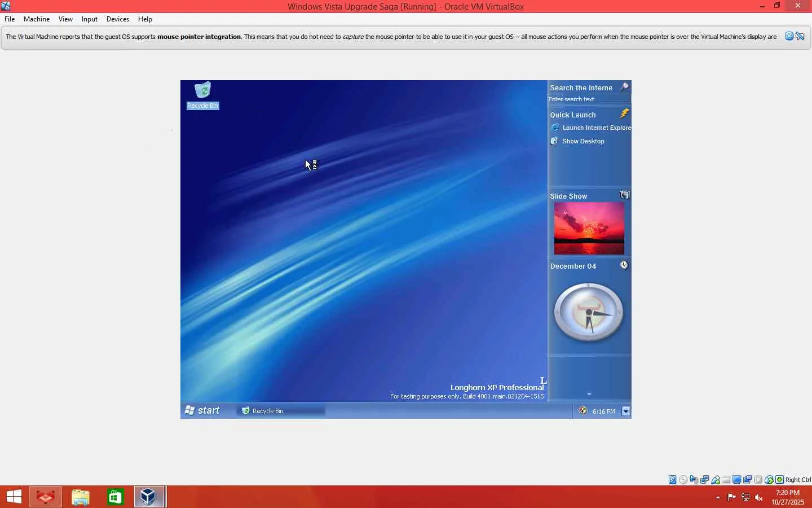Click the guest clock showing 6:16 PM
This screenshot has width=812, height=508.
tap(604, 411)
